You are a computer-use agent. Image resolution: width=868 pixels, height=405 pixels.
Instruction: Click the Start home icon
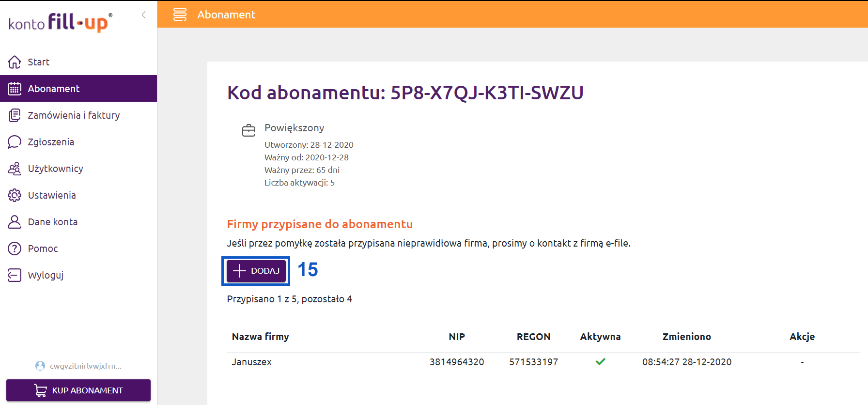[15, 62]
